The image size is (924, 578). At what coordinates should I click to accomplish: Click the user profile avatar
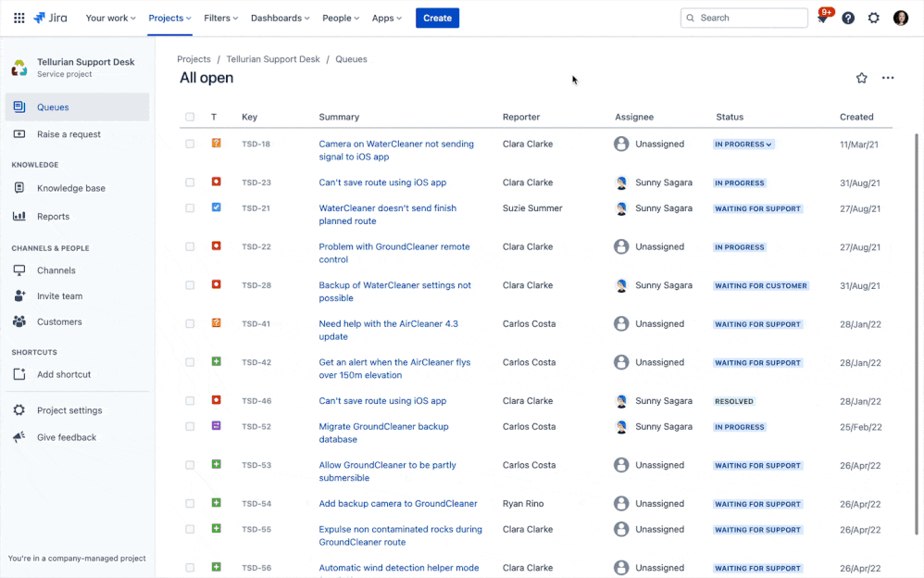tap(901, 18)
